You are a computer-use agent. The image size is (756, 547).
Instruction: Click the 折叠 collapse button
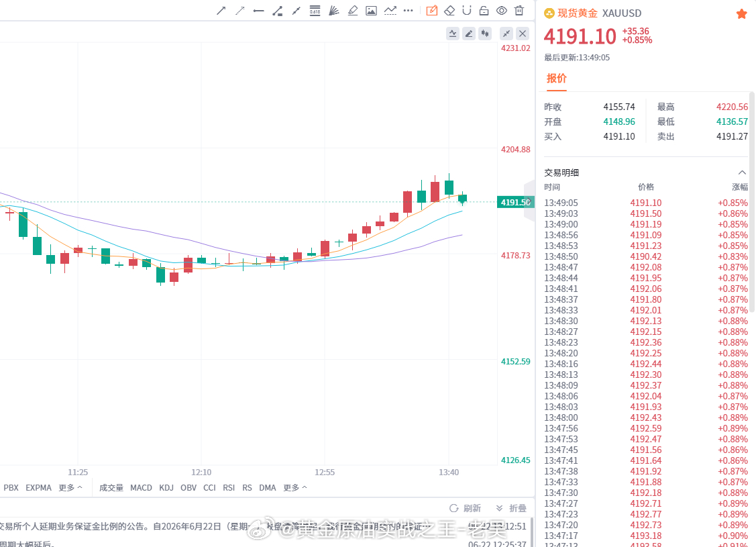tap(511, 508)
